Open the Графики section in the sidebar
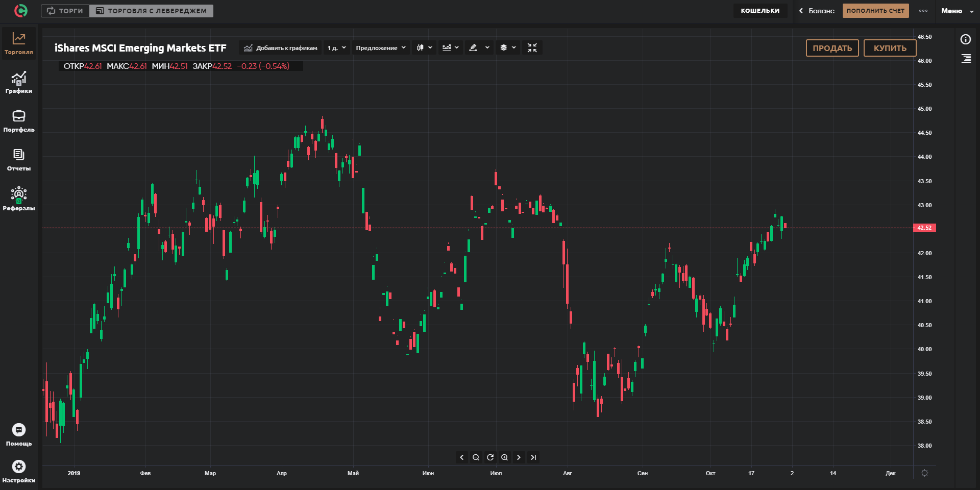 (19, 83)
